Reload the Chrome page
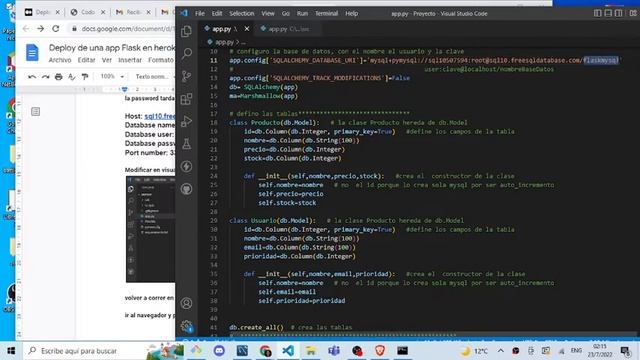Screen dimensions: 640x360 tap(56, 29)
